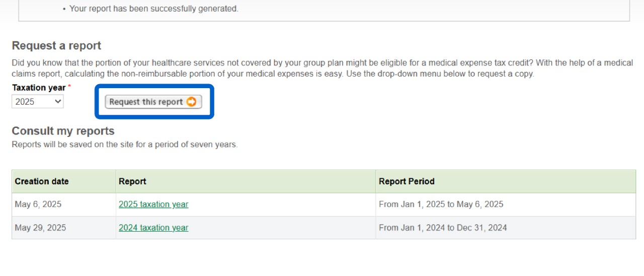Select the May 29, 2025 creation date cell
The height and width of the screenshot is (276, 644).
click(40, 228)
